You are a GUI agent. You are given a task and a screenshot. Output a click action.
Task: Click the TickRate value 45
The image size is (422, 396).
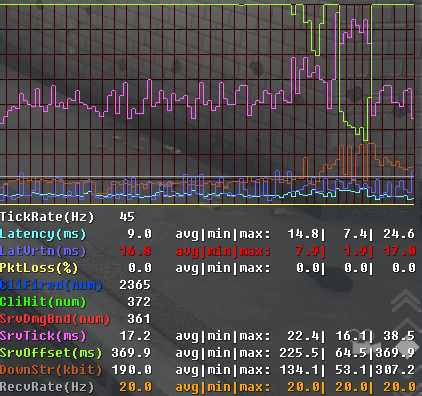click(127, 217)
